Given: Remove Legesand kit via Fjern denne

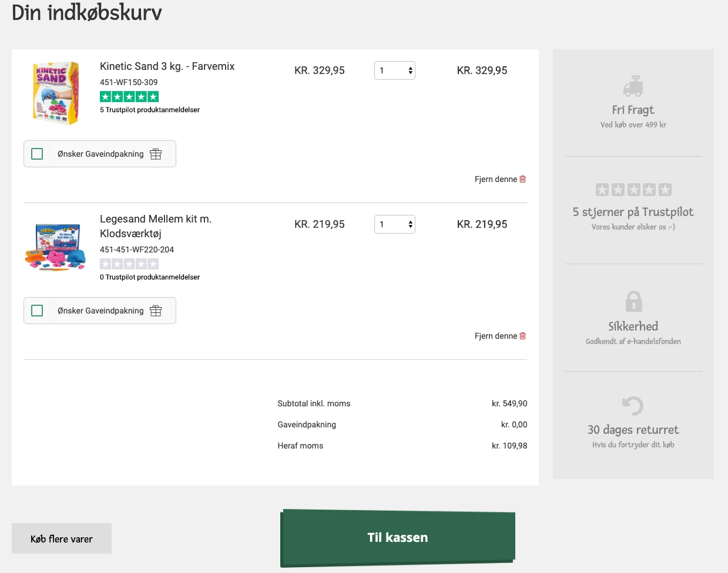Looking at the screenshot, I should pyautogui.click(x=496, y=336).
